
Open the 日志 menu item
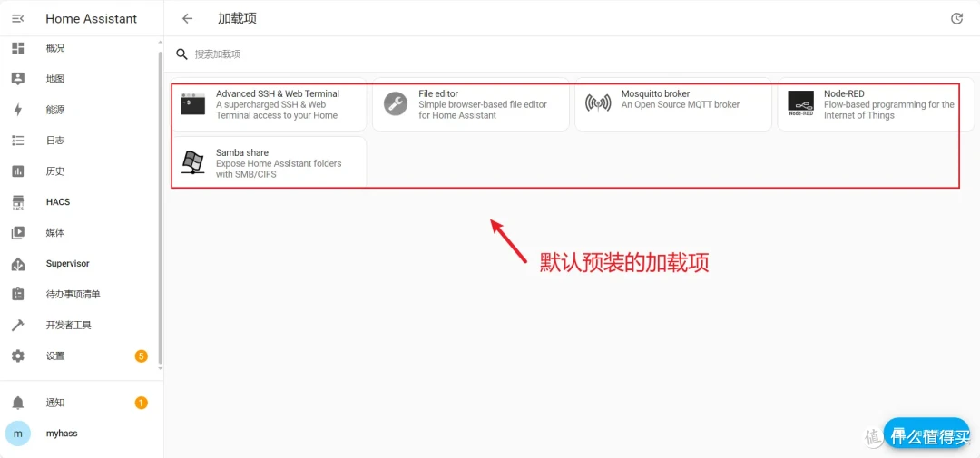click(x=80, y=141)
